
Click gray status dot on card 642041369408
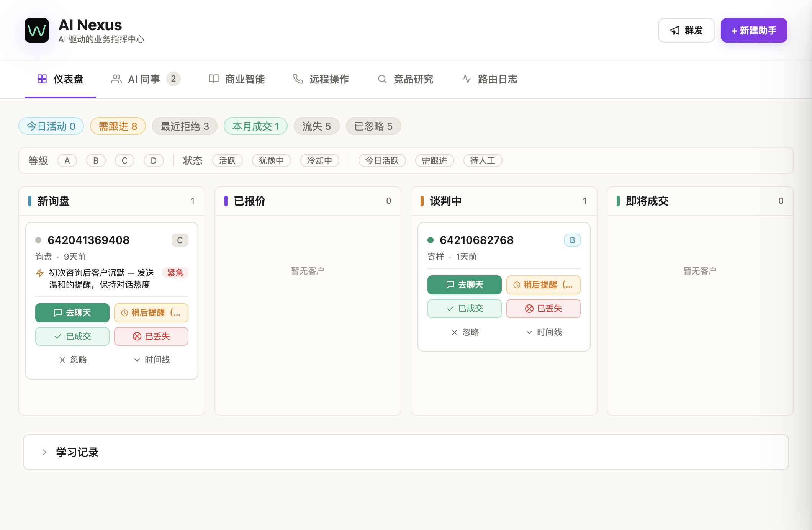point(38,240)
